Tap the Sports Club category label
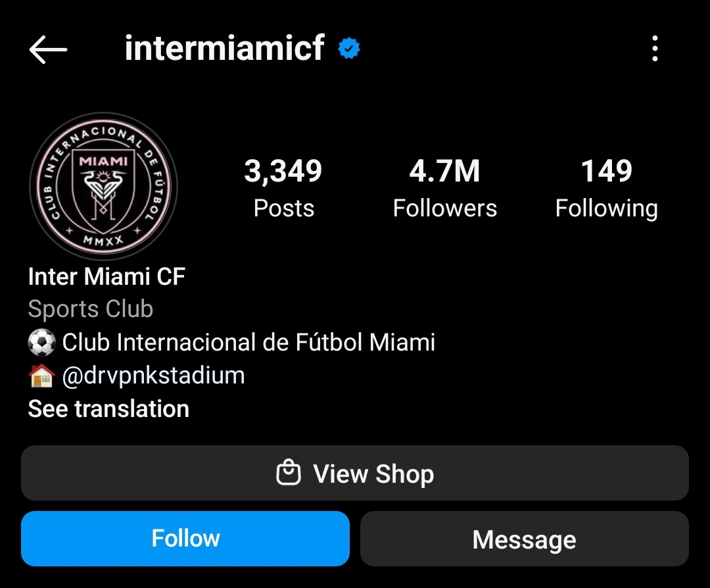This screenshot has width=710, height=588. tap(91, 309)
